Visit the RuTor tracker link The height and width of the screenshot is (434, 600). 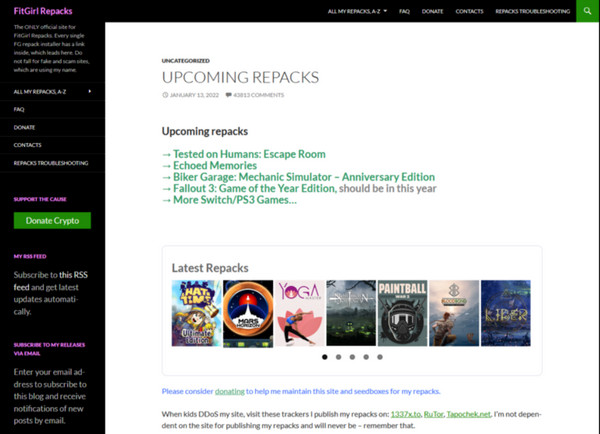pos(434,414)
